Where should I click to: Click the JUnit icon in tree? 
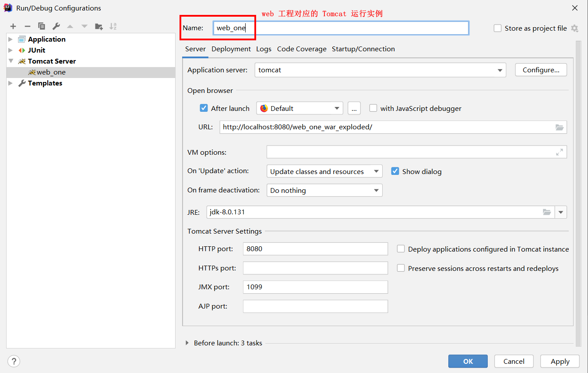click(x=22, y=50)
